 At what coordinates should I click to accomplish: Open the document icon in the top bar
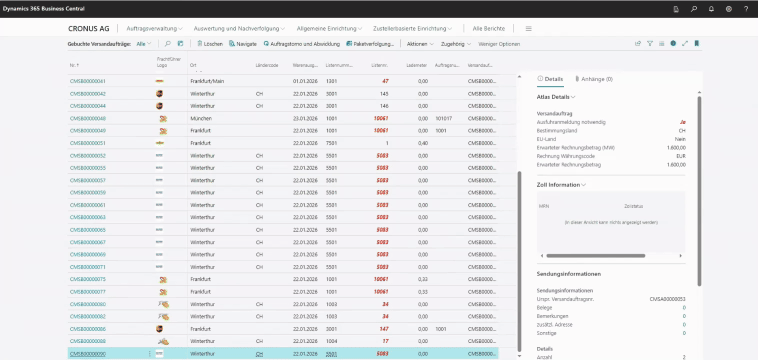[676, 9]
